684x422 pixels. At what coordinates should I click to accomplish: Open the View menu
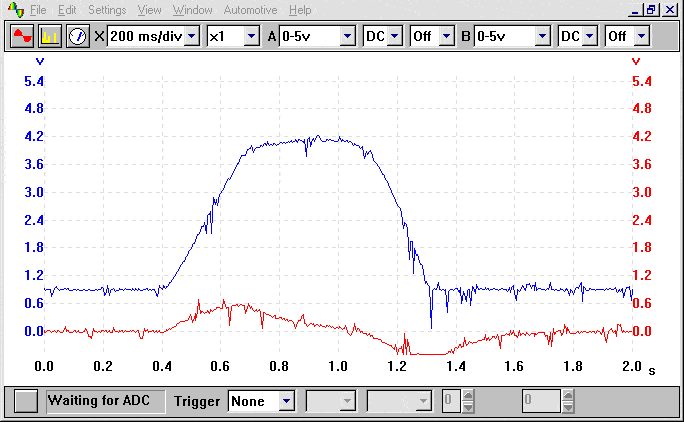point(149,10)
